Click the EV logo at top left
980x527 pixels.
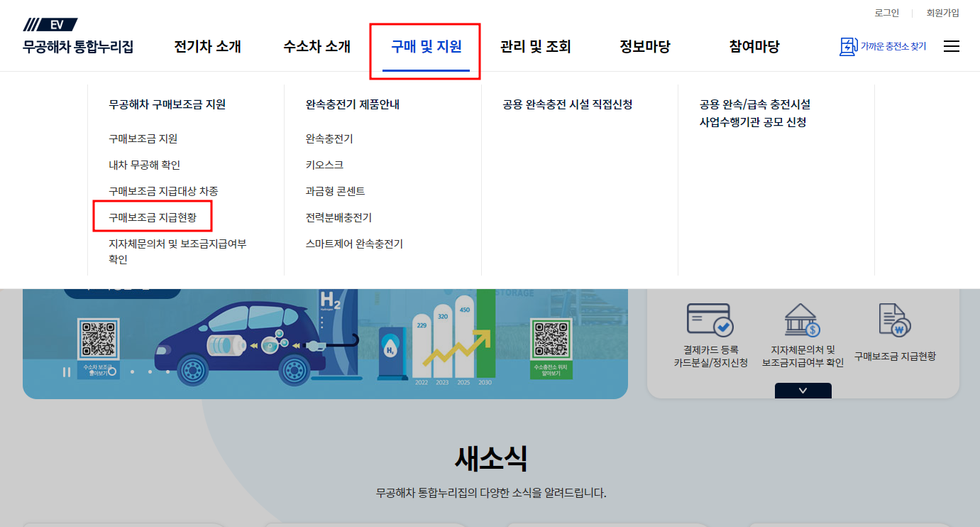pyautogui.click(x=50, y=25)
